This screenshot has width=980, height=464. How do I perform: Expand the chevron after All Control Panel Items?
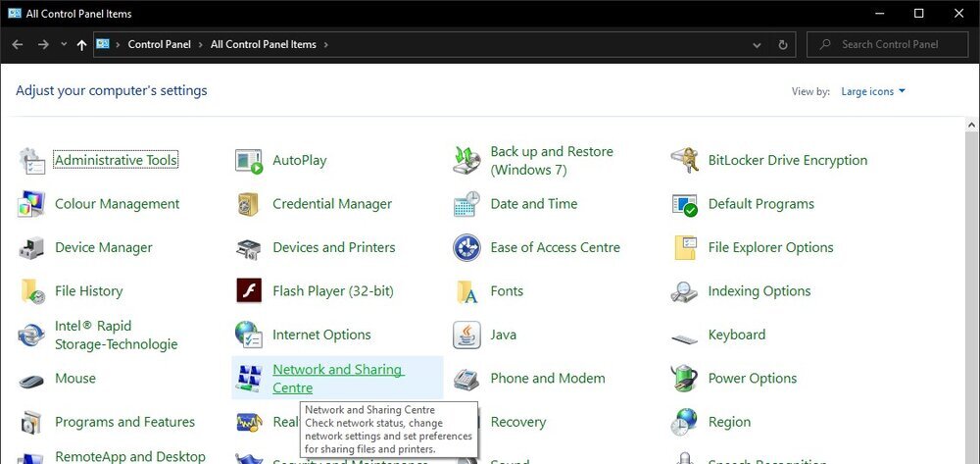click(x=325, y=44)
